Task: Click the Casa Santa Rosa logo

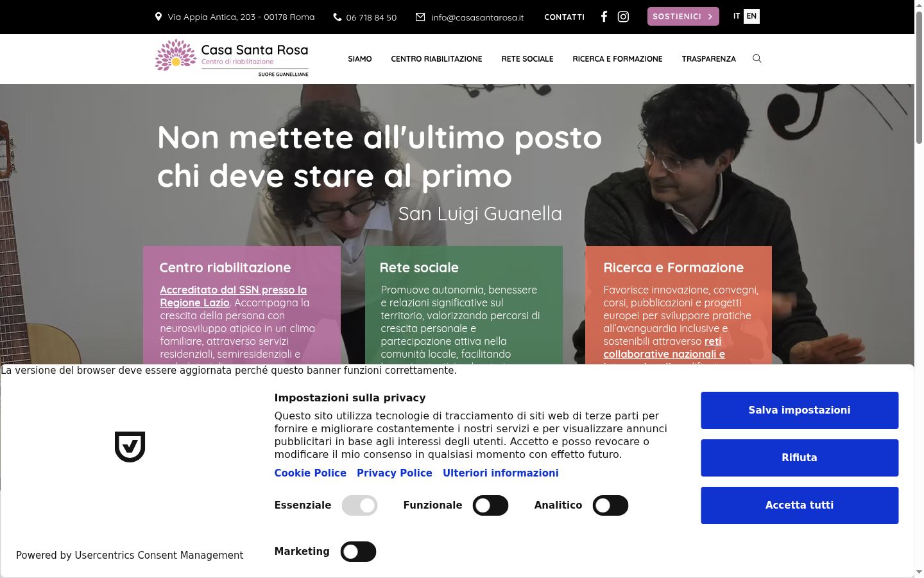Action: pos(232,58)
